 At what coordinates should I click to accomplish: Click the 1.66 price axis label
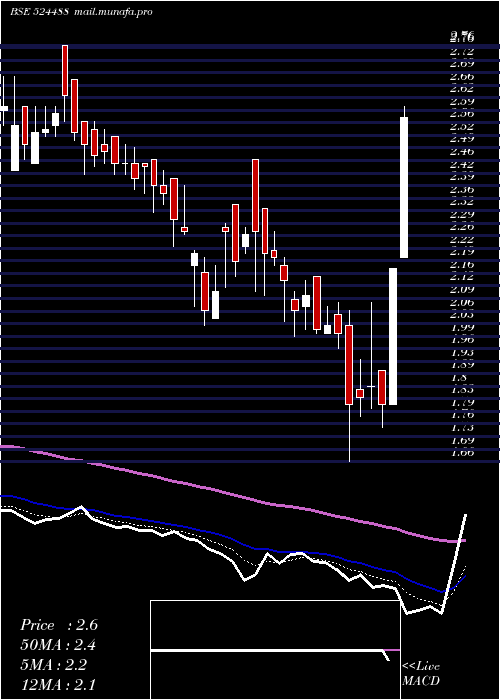(x=462, y=453)
